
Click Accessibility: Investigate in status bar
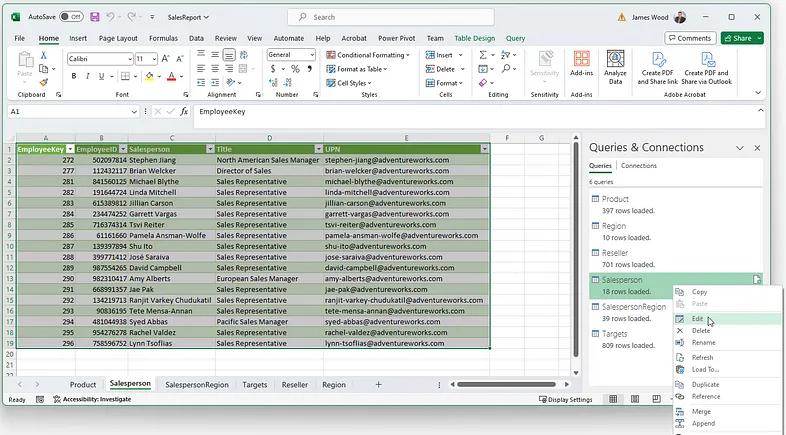point(92,399)
